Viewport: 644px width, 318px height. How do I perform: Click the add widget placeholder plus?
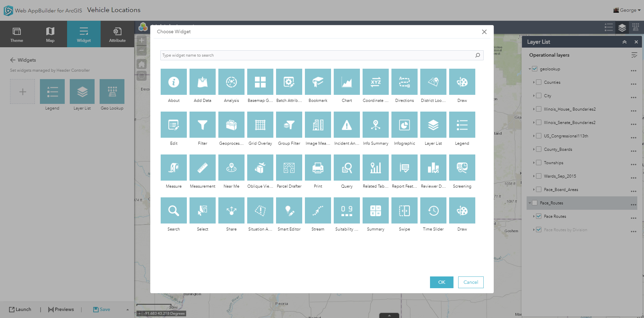pos(22,91)
